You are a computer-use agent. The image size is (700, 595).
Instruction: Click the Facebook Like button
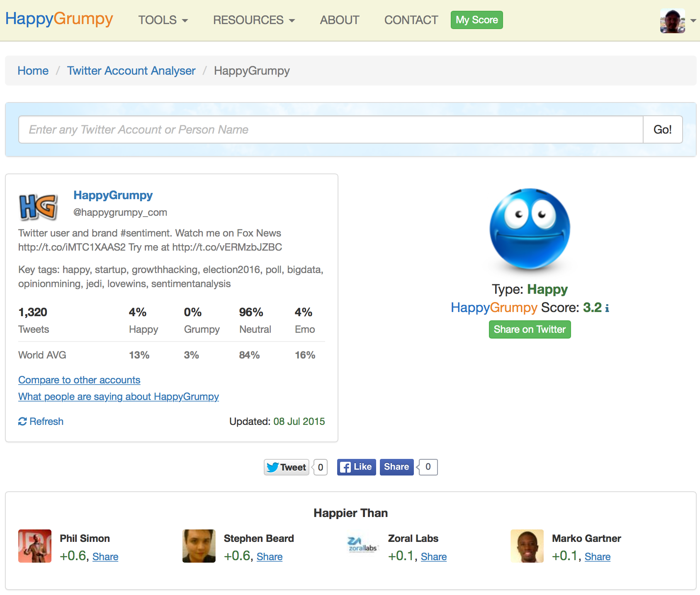tap(356, 467)
